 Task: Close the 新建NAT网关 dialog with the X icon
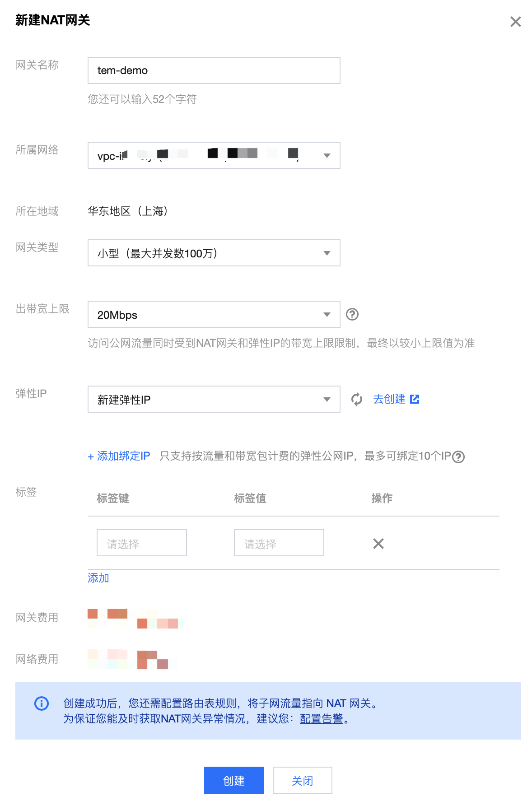click(515, 22)
